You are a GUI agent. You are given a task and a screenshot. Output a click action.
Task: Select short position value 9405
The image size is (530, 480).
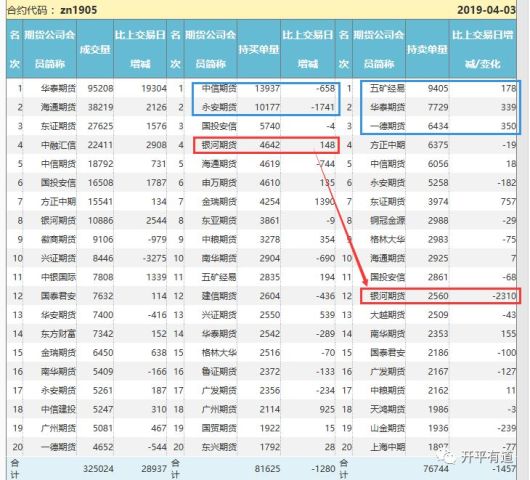tap(438, 89)
